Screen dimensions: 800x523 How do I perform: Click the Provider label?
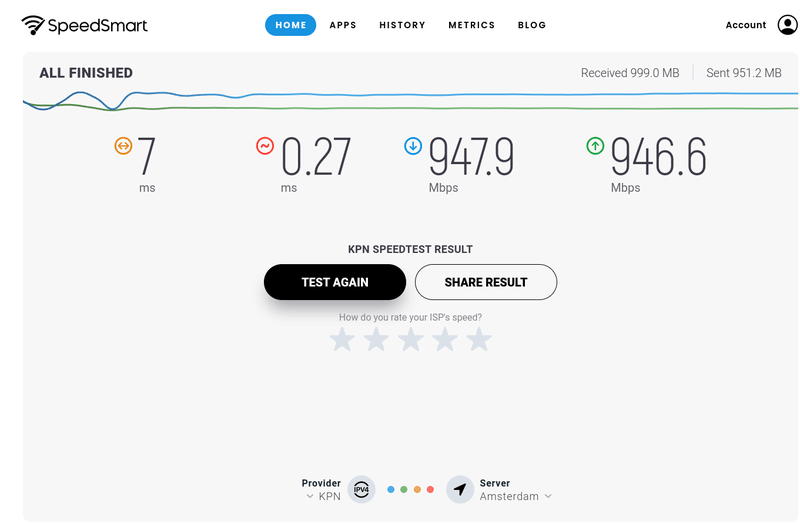tap(321, 483)
